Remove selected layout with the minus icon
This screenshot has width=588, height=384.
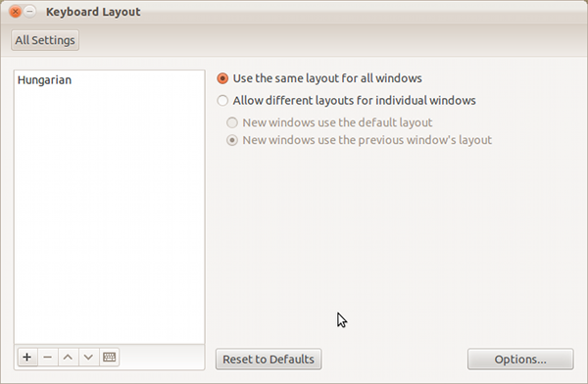[x=48, y=357]
